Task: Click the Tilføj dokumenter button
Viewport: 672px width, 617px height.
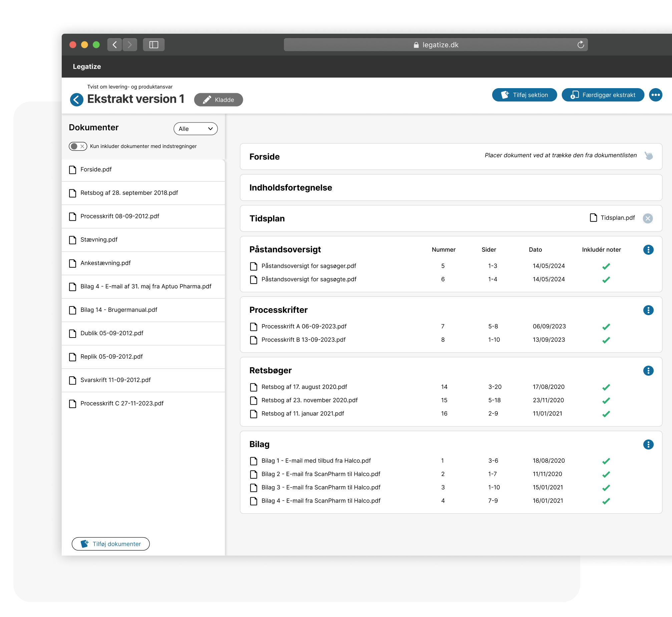Action: click(111, 544)
